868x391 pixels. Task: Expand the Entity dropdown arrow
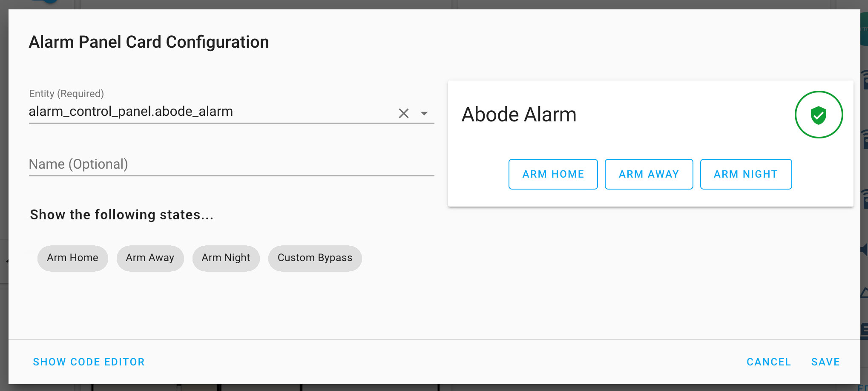point(424,113)
